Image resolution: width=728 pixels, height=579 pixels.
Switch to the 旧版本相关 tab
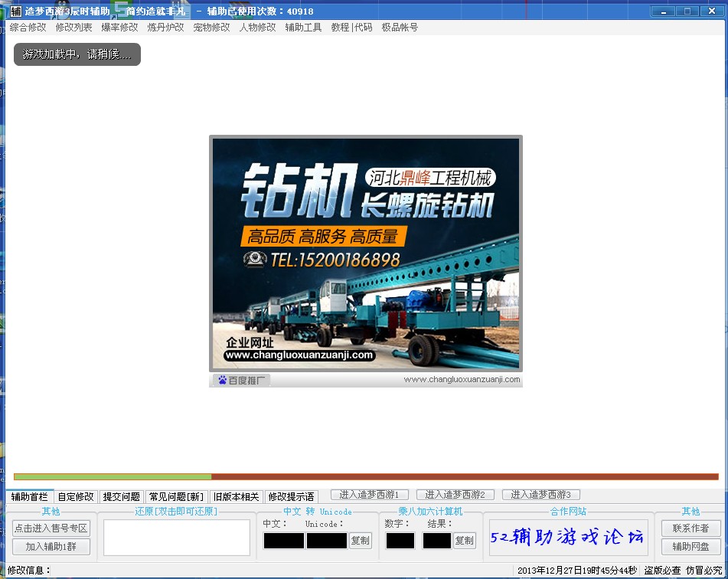tap(237, 497)
